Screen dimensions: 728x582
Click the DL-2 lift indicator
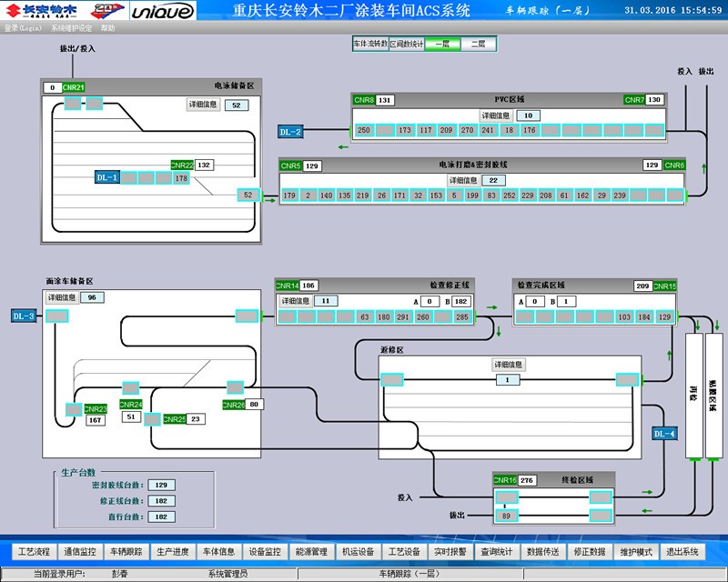289,132
